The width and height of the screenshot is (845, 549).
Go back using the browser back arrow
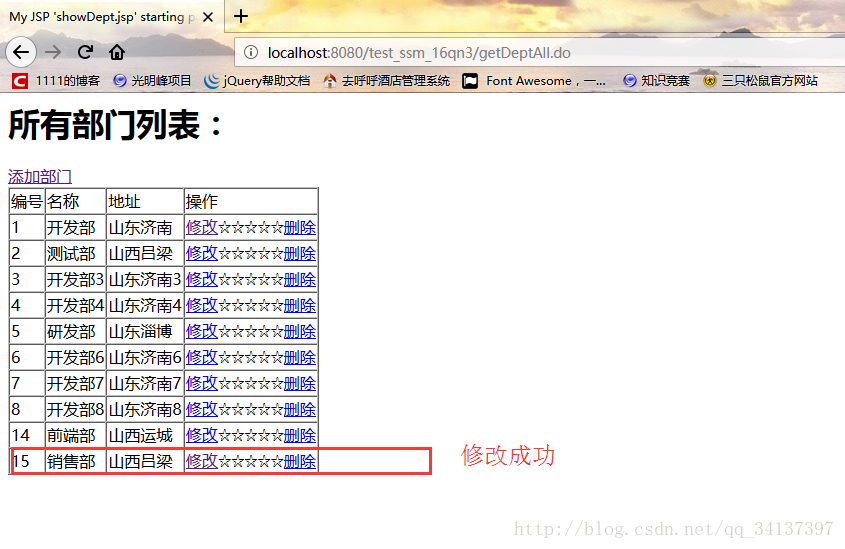21,52
